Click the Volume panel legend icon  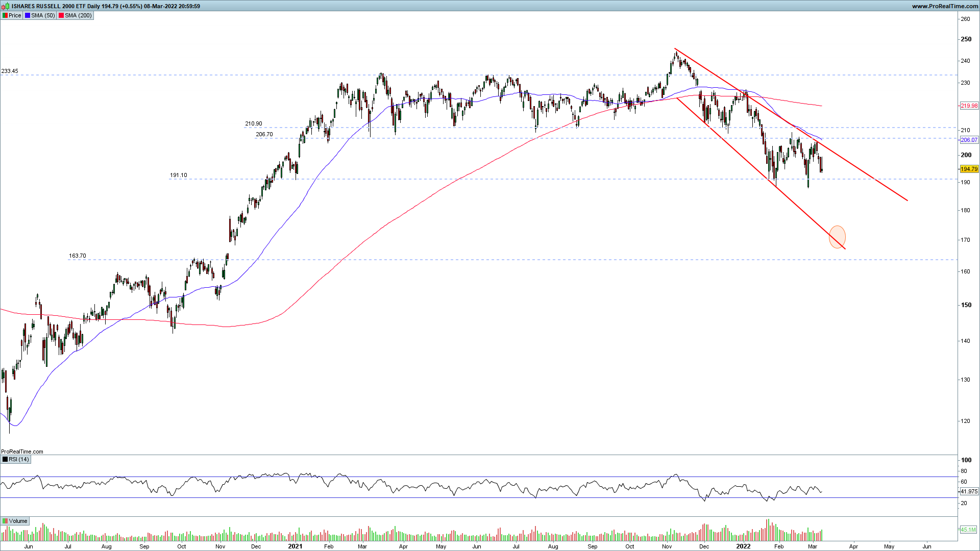5,521
